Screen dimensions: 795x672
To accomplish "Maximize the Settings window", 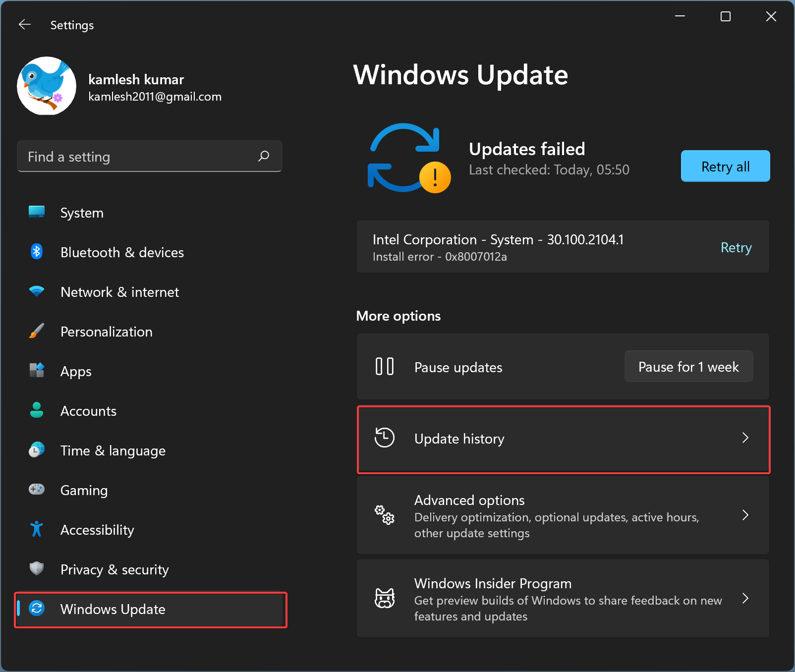I will pyautogui.click(x=726, y=16).
